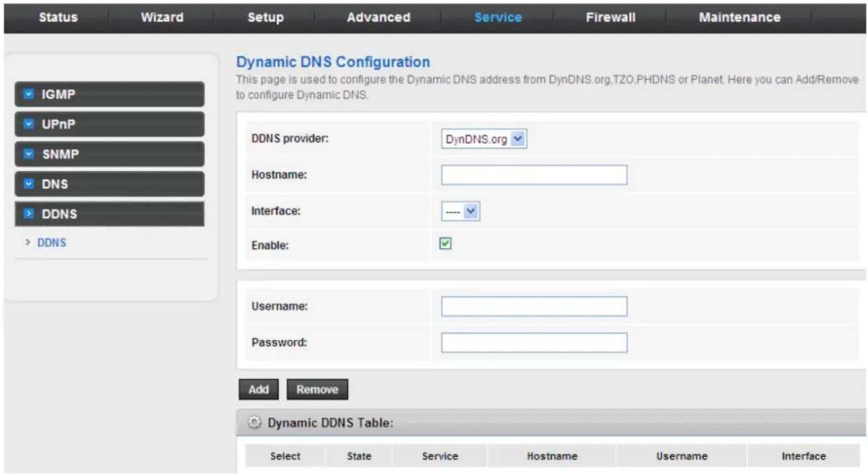
Task: Click the Remove button
Action: click(317, 389)
